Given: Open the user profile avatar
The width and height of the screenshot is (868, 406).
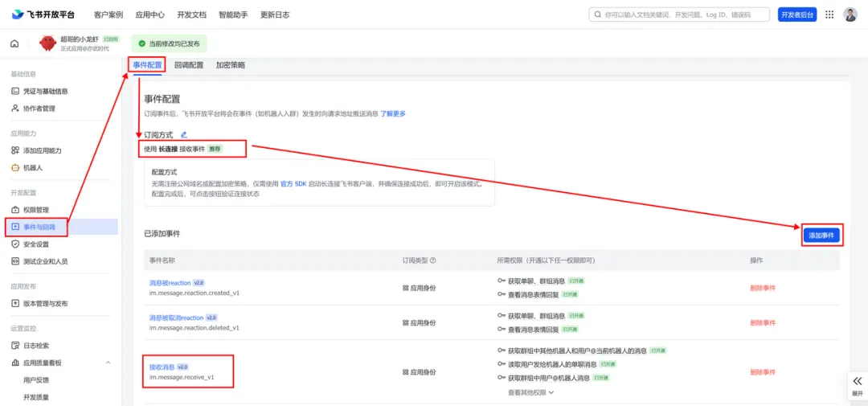Looking at the screenshot, I should tap(850, 15).
